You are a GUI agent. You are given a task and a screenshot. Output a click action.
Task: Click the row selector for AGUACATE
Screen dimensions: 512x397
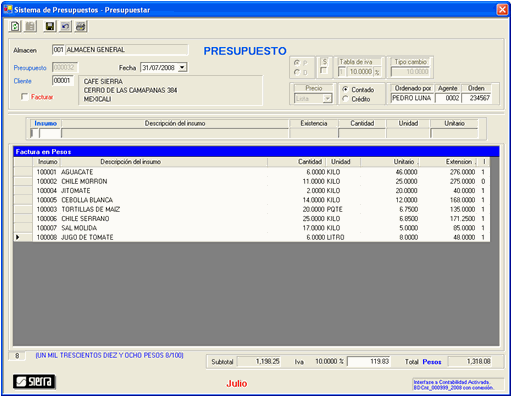point(23,172)
